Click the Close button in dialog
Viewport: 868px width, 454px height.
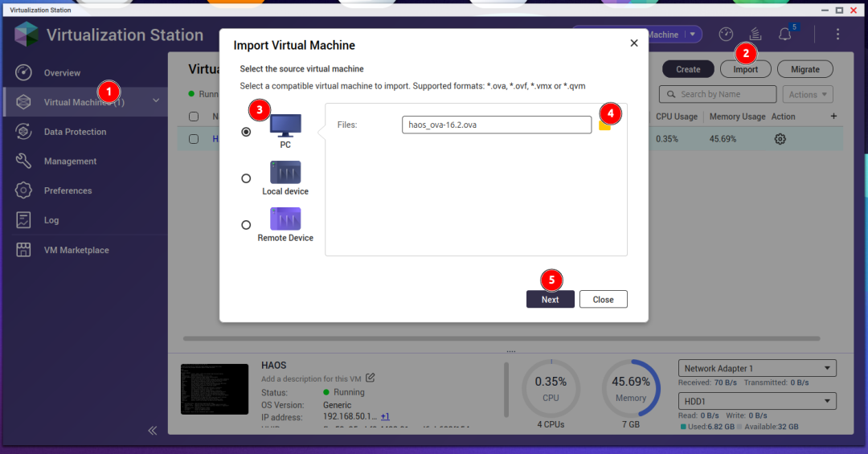pyautogui.click(x=604, y=300)
